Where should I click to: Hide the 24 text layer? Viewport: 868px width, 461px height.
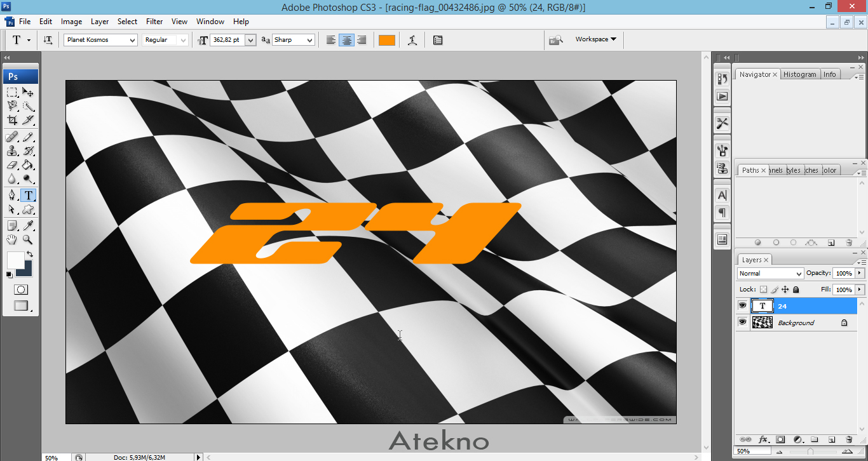coord(742,305)
